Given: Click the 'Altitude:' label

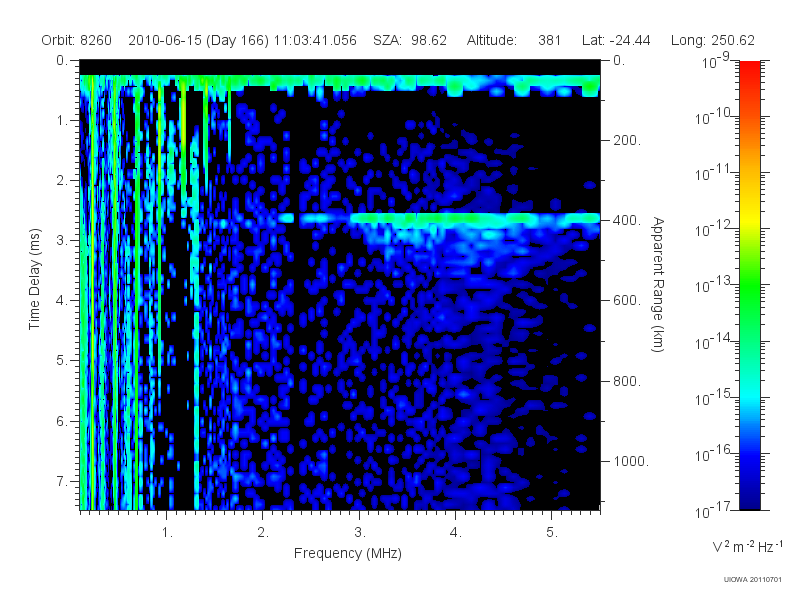Looking at the screenshot, I should [x=492, y=40].
